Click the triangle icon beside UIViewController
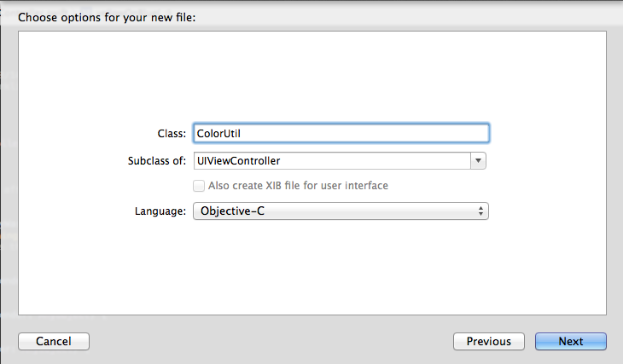This screenshot has height=364, width=623. click(479, 161)
